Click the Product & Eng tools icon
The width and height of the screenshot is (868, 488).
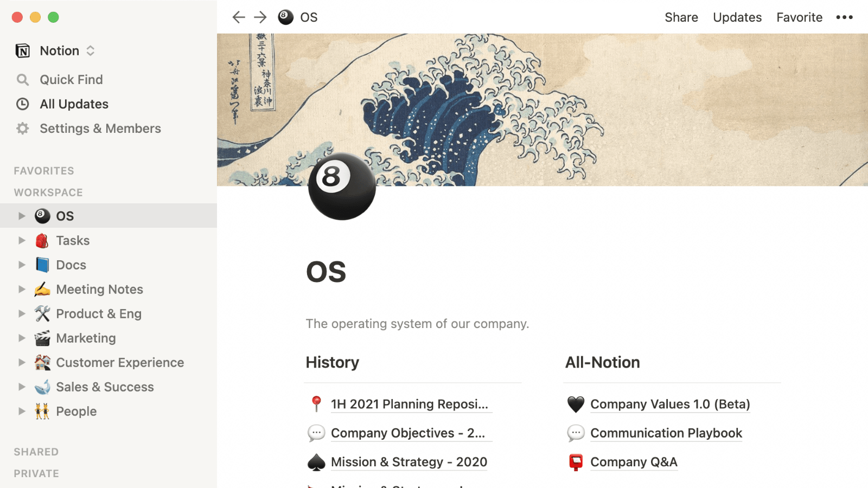42,313
